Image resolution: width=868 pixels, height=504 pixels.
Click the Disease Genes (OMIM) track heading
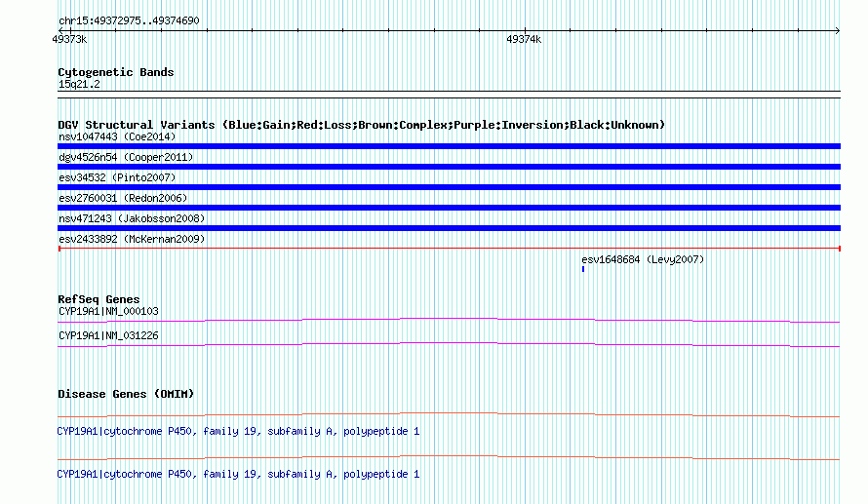(126, 394)
